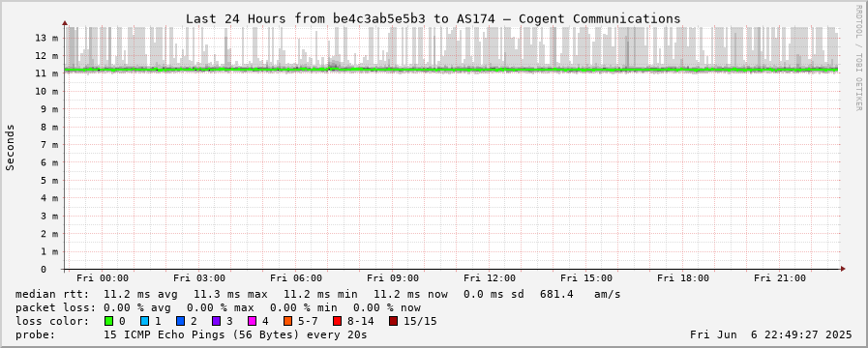Screen dimensions: 868x348
Task: Click the timestamp Fri Jun 6 22:49:27 2025
Action: click(x=771, y=334)
